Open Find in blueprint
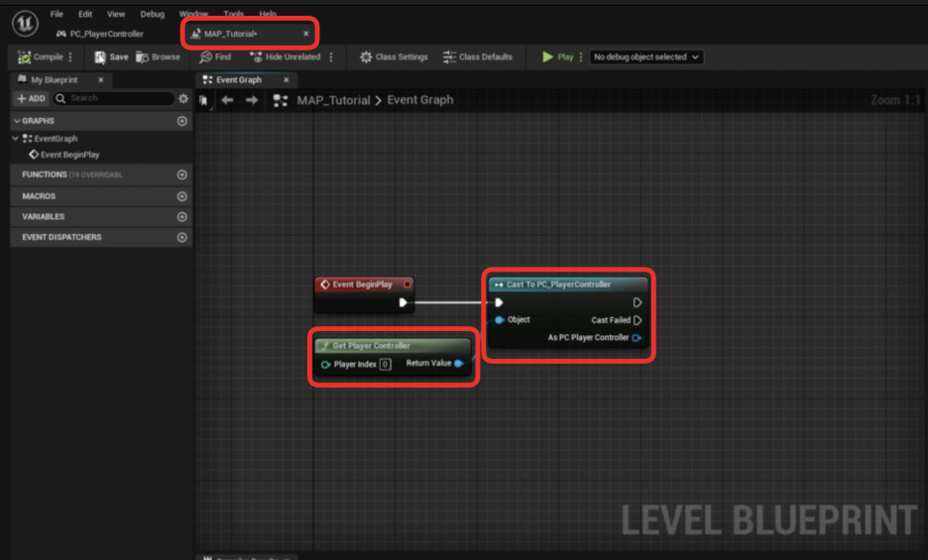The height and width of the screenshot is (560, 928). [215, 56]
